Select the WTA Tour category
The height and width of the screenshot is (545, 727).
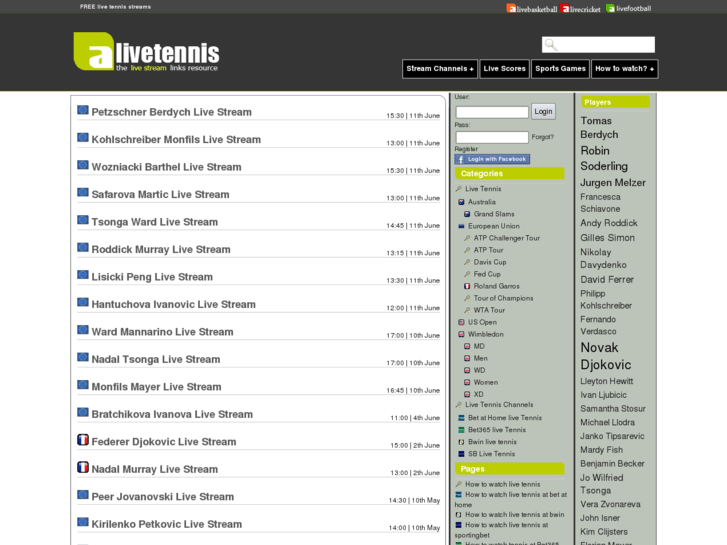click(x=489, y=310)
